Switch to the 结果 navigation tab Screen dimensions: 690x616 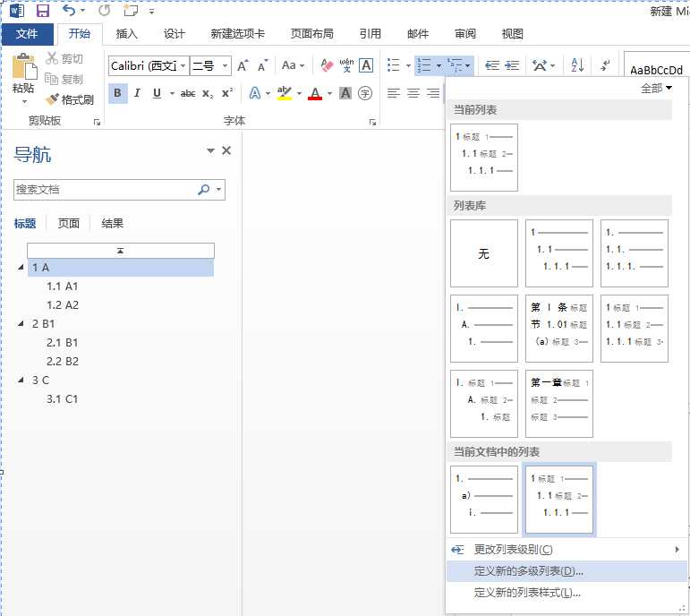point(112,223)
